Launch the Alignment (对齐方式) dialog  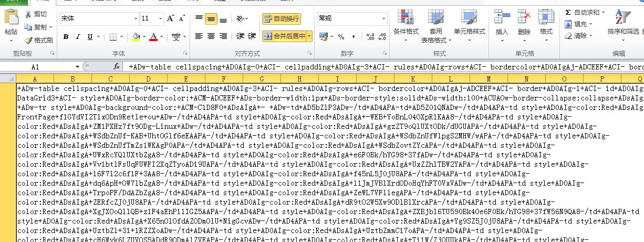coord(309,53)
